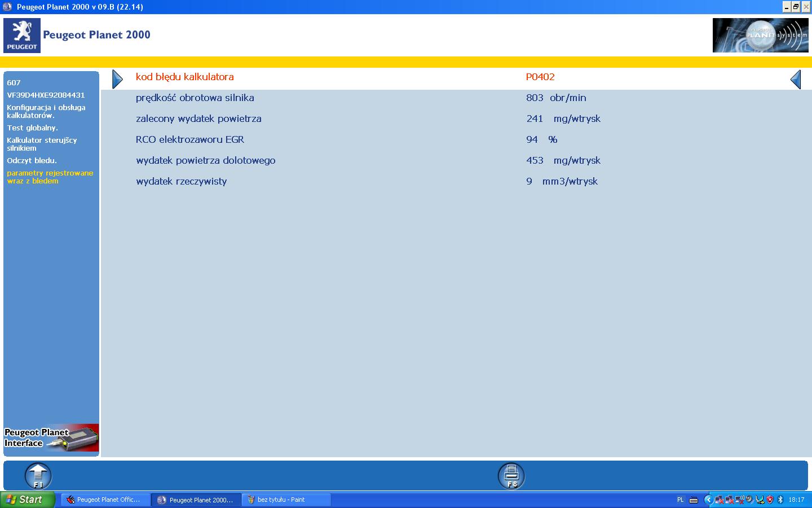Select the VIN VF39D4HXE92084431 in the sidebar
This screenshot has width=812, height=508.
(46, 95)
